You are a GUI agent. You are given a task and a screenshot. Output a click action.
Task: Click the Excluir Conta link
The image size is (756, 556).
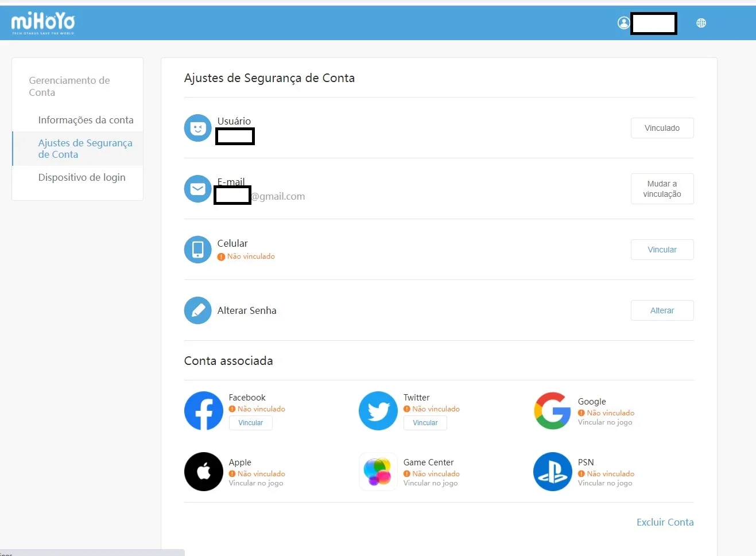pos(665,522)
